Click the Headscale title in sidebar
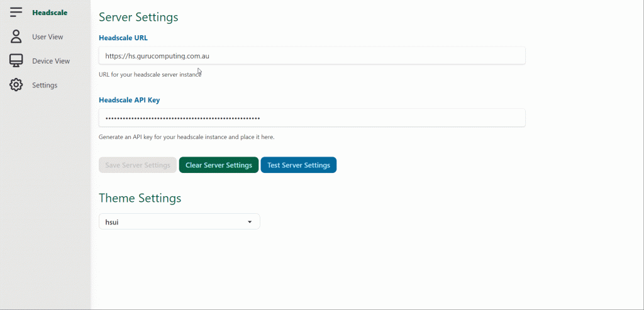 click(x=50, y=13)
